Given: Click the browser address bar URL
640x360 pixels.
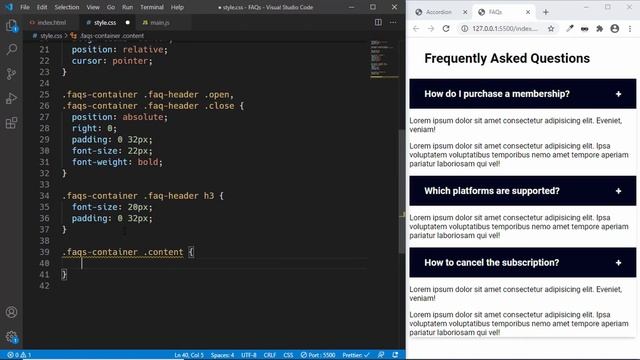Looking at the screenshot, I should [x=505, y=29].
